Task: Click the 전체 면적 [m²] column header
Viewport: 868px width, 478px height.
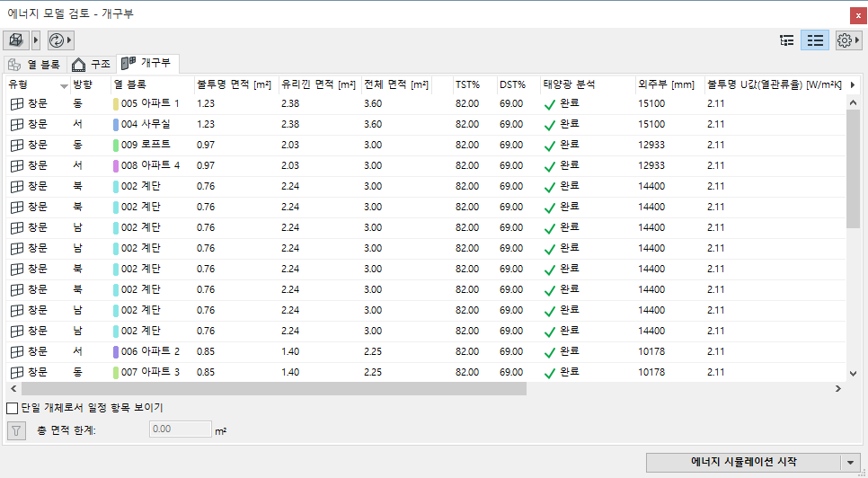Action: point(396,84)
